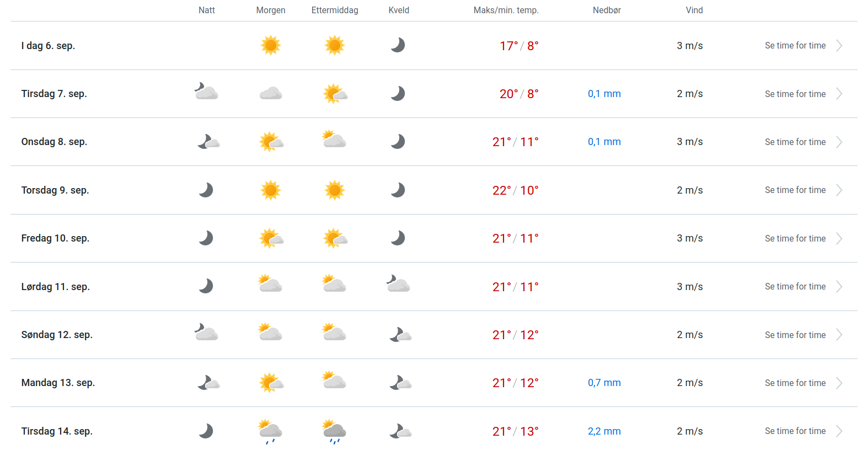Image resolution: width=868 pixels, height=455 pixels.
Task: Click the 2,2 mm precipitation value
Action: point(604,431)
